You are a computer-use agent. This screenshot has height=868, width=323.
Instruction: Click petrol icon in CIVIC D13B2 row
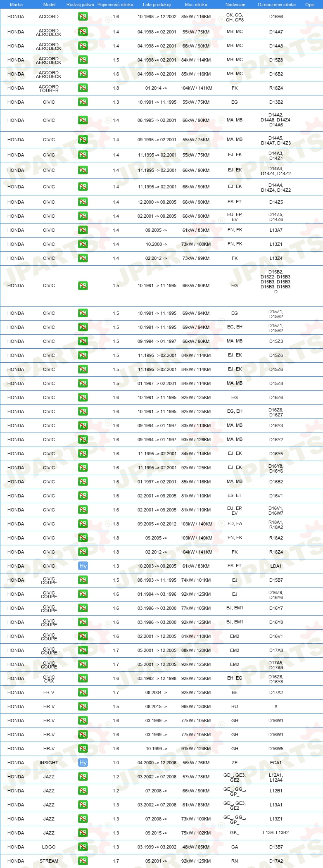pyautogui.click(x=83, y=102)
